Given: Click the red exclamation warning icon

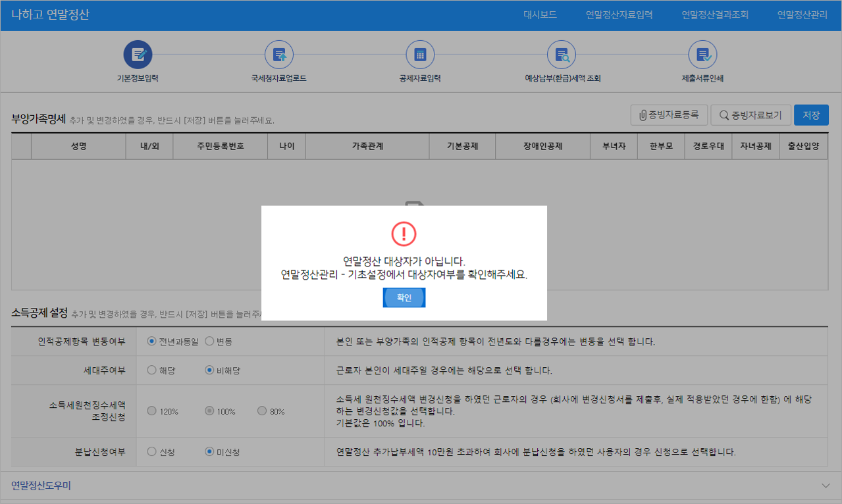Looking at the screenshot, I should coord(404,234).
